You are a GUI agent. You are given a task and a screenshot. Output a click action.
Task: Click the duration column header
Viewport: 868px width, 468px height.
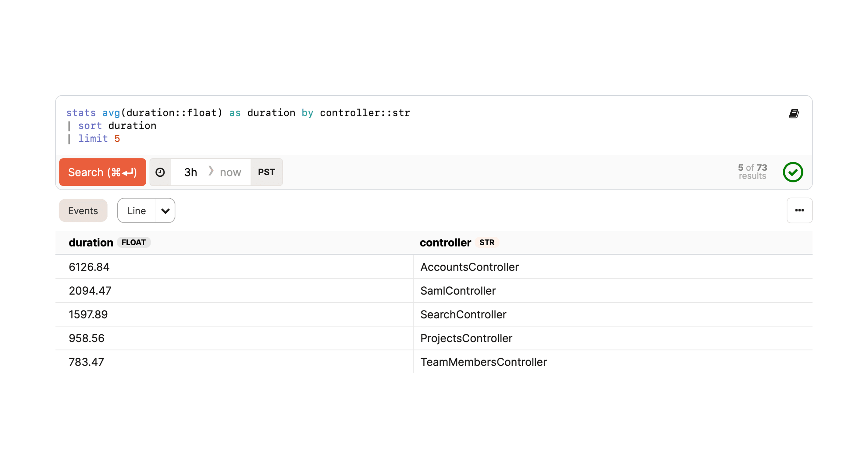91,243
